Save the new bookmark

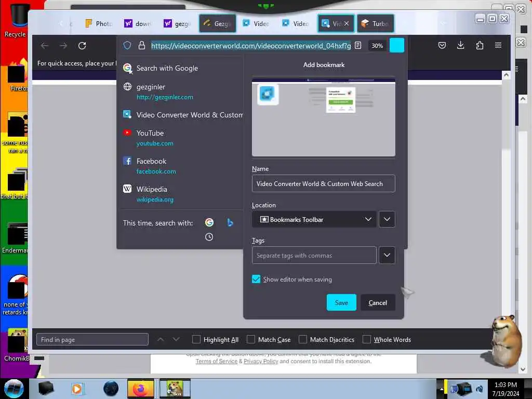click(x=341, y=302)
